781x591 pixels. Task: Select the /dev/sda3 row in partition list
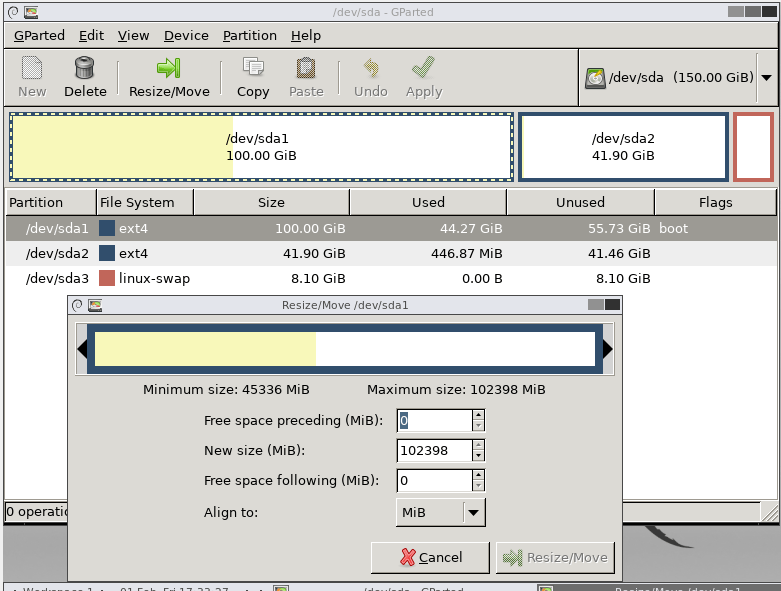tap(391, 278)
